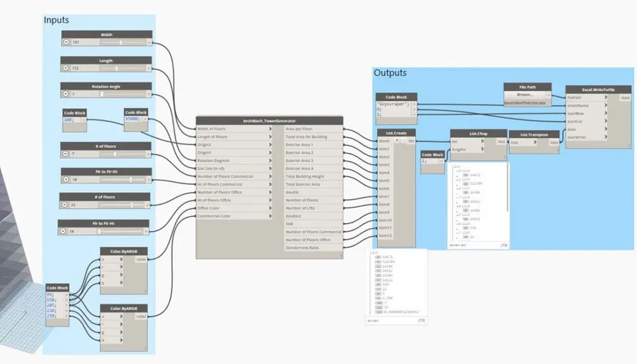Click the list output port of List.Create
The width and height of the screenshot is (637, 364).
(x=411, y=140)
